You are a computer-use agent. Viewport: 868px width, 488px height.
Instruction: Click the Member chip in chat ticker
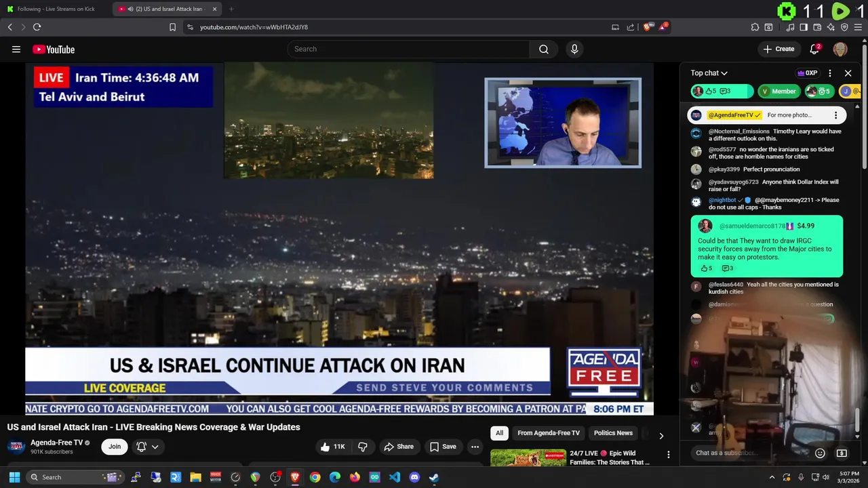point(778,91)
